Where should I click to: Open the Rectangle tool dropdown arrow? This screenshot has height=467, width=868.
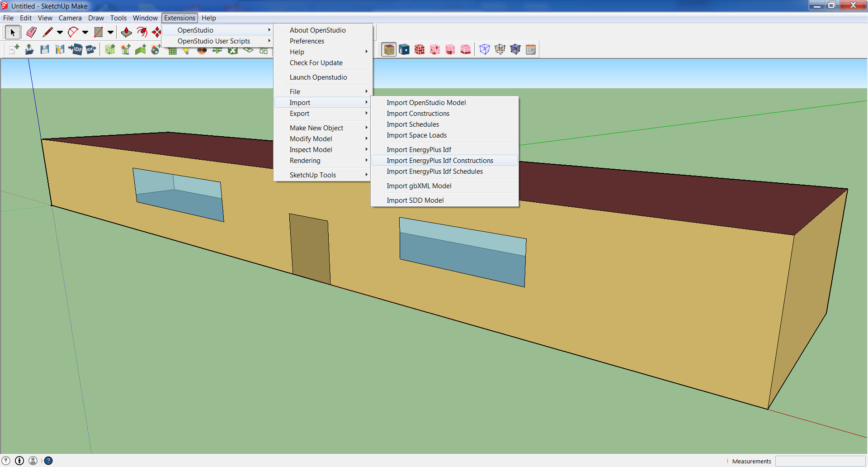click(x=110, y=32)
